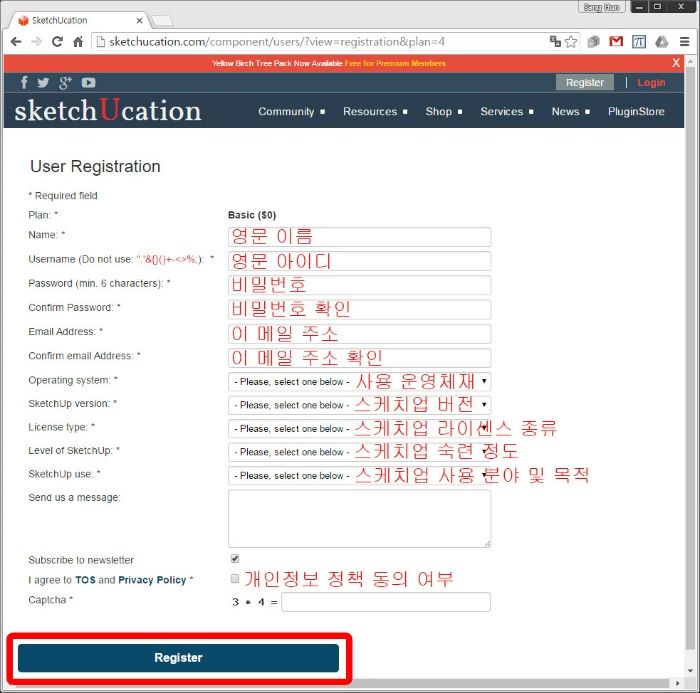Click the Captcha answer field
700x693 pixels.
[386, 602]
